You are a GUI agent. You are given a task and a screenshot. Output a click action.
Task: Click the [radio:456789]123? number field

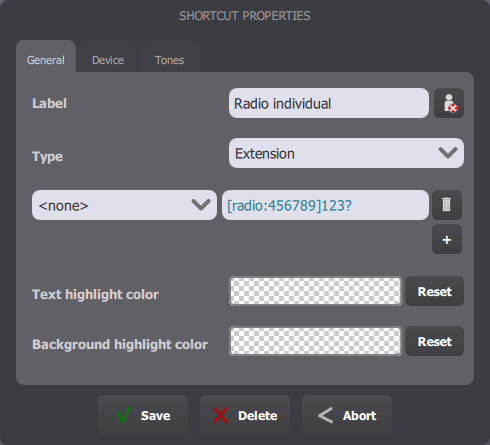325,205
